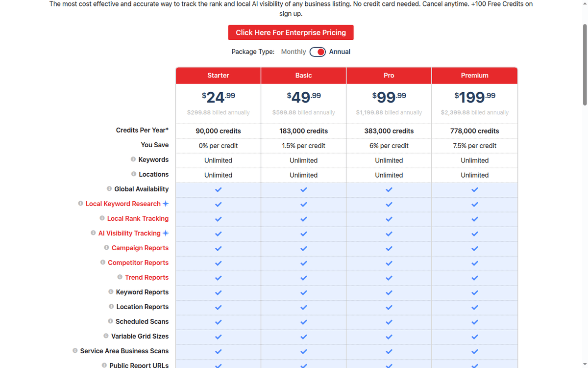
Task: Click the info icon next to Global Availability
Action: 109,189
